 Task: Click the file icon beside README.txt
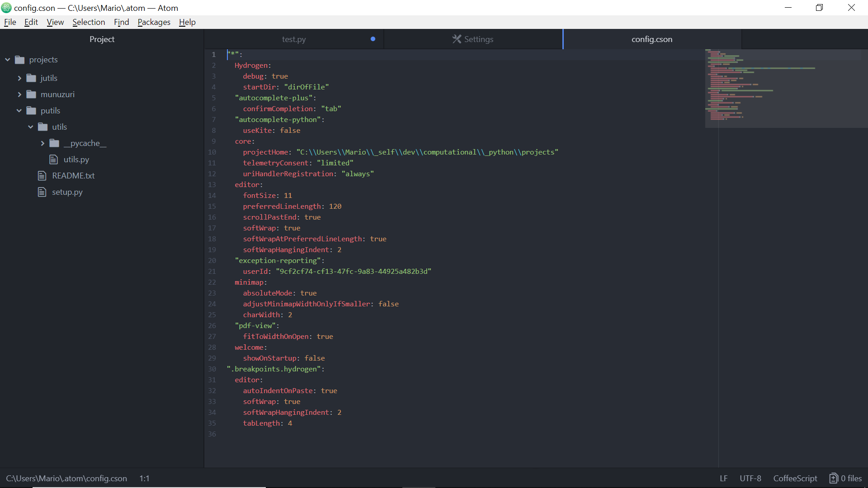tap(42, 175)
